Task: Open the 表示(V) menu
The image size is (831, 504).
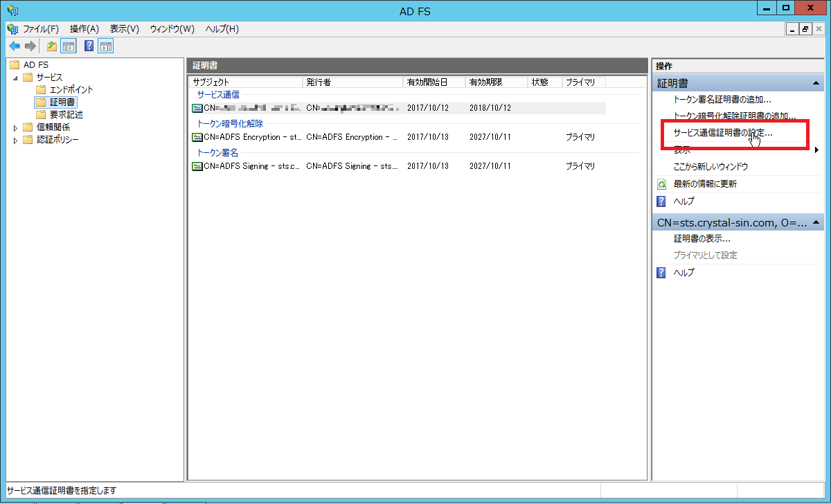Action: [125, 29]
